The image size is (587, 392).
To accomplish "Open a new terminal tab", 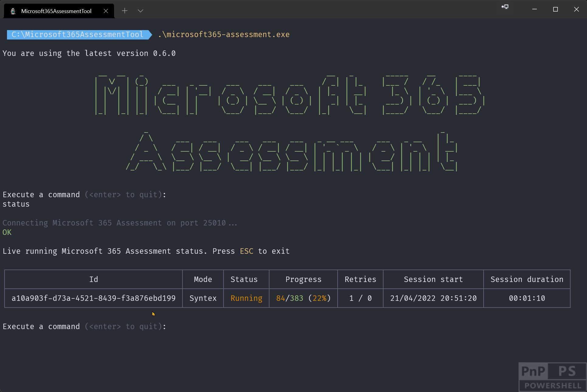I will tap(125, 11).
